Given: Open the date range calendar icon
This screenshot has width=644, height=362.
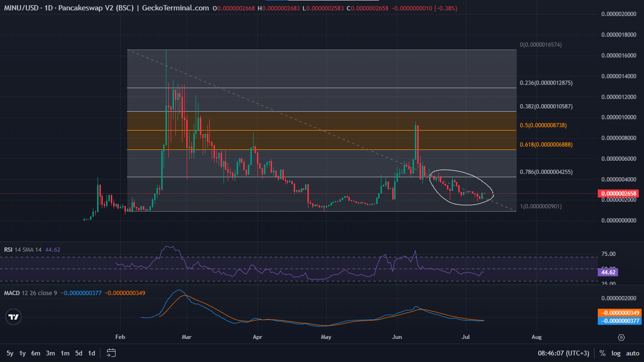Looking at the screenshot, I should 111,353.
